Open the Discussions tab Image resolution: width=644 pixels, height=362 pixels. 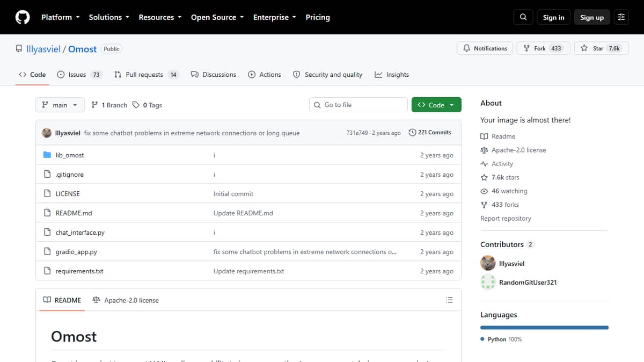(213, 75)
